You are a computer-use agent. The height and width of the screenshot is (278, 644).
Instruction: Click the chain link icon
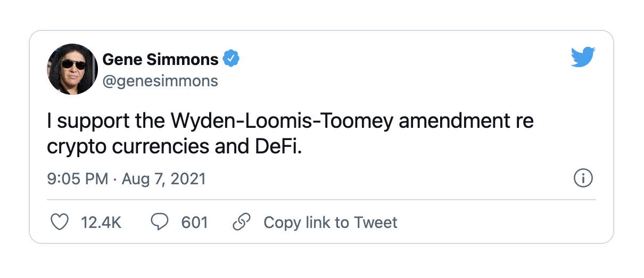(x=242, y=222)
